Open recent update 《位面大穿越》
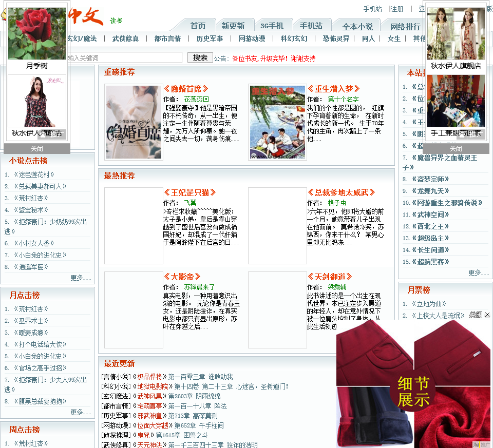The height and width of the screenshot is (448, 493). coord(153,425)
